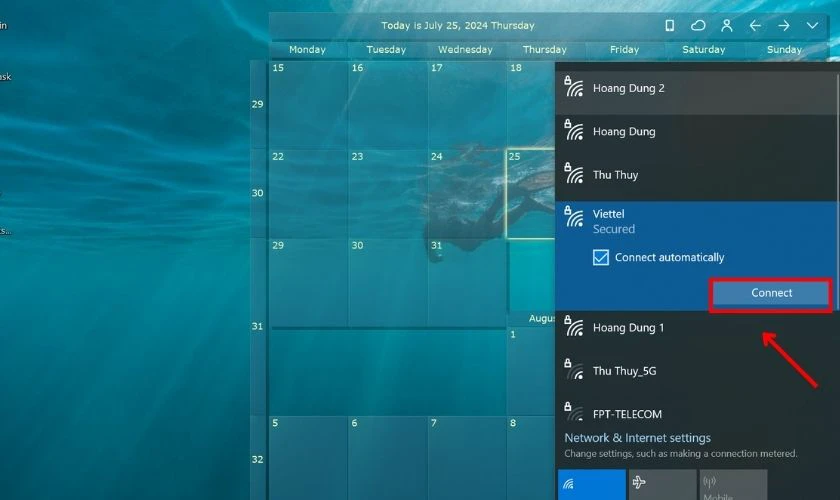Image resolution: width=840 pixels, height=500 pixels.
Task: Click the Thursday column header
Action: pyautogui.click(x=545, y=50)
